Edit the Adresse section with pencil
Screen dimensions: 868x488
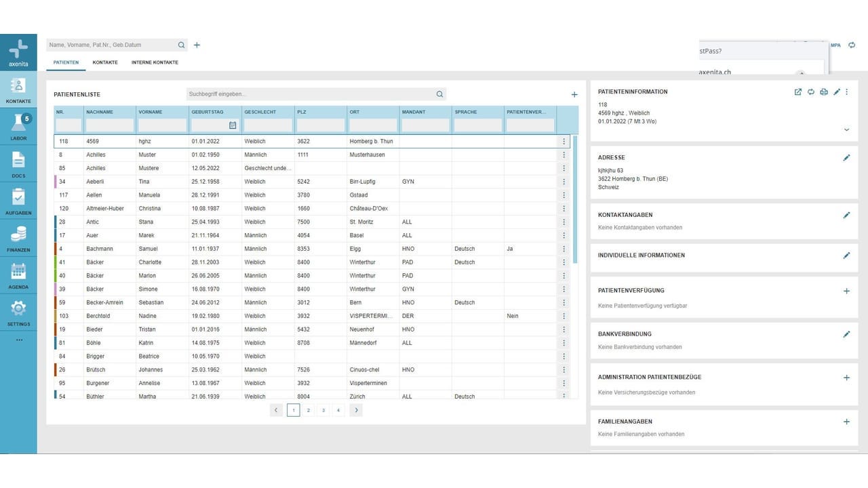pos(846,158)
